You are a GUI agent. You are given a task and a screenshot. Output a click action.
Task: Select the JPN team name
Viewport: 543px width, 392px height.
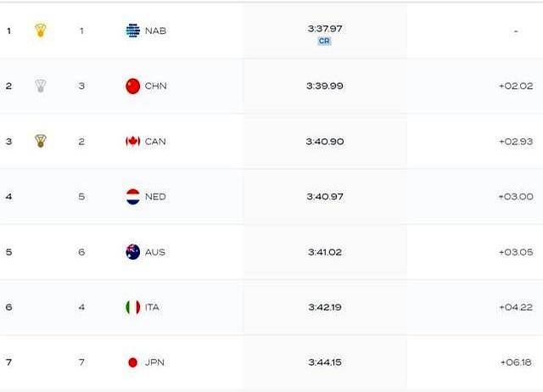(154, 362)
